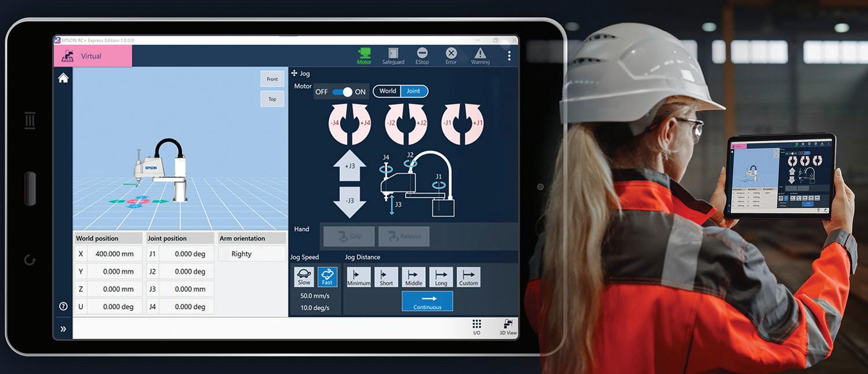Click the Release hand button

tap(404, 236)
